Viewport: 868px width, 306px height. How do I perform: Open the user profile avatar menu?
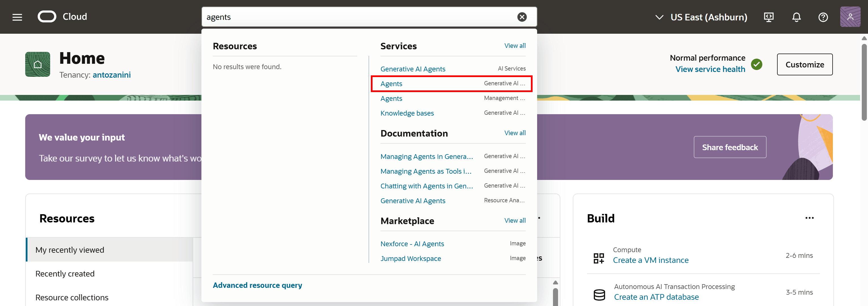[850, 17]
